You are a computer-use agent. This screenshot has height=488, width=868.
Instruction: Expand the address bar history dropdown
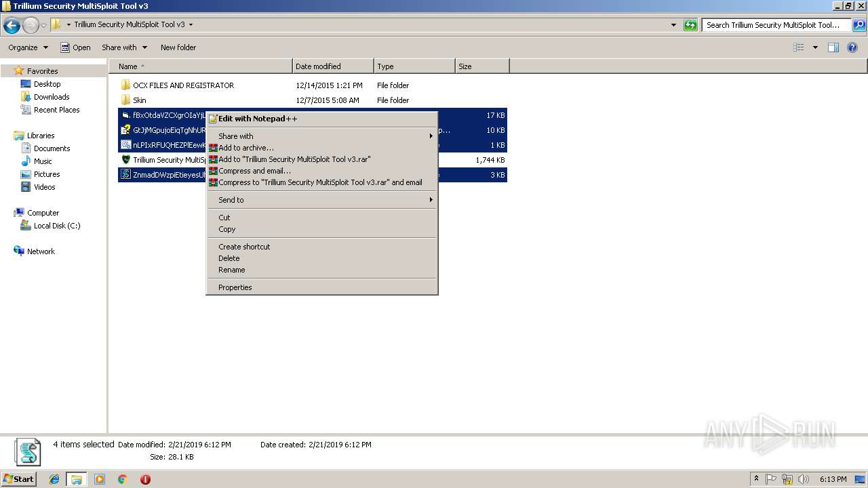pos(673,25)
